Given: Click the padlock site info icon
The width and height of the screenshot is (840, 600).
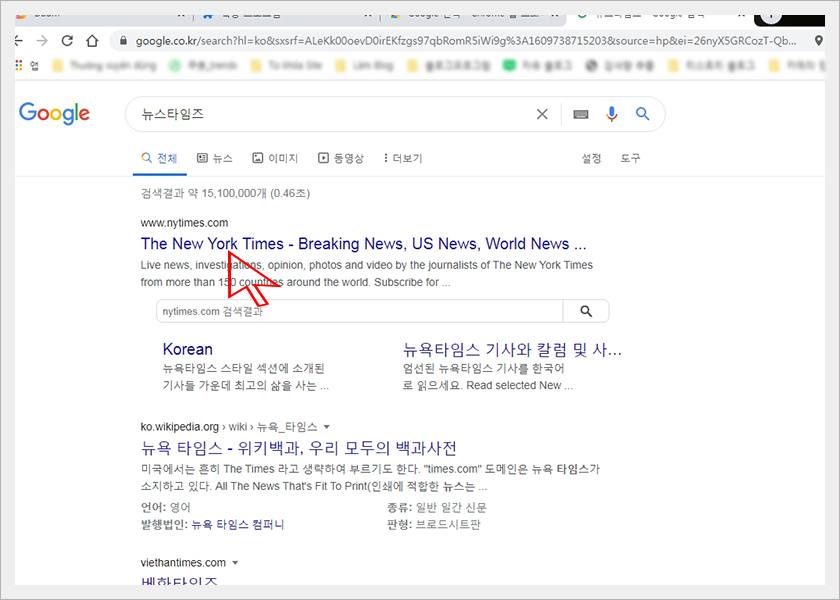Looking at the screenshot, I should (124, 41).
